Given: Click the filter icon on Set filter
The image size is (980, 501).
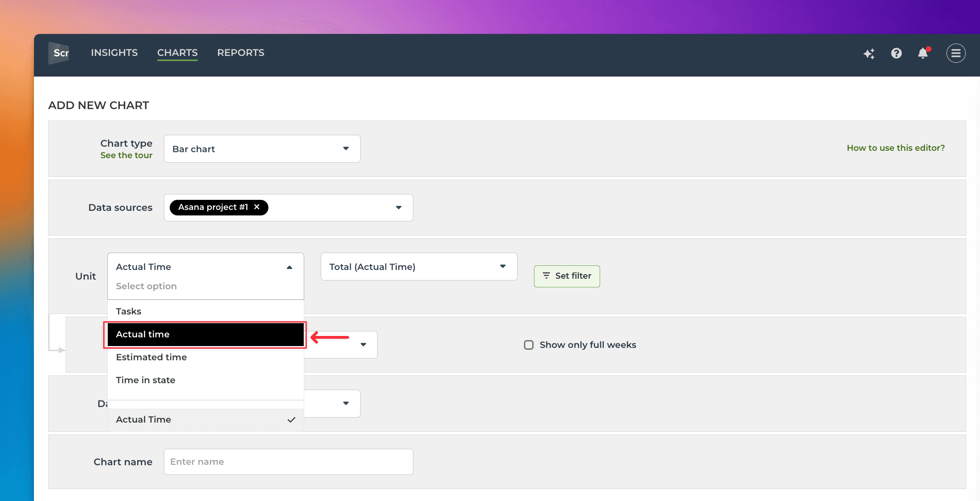Looking at the screenshot, I should tap(546, 275).
